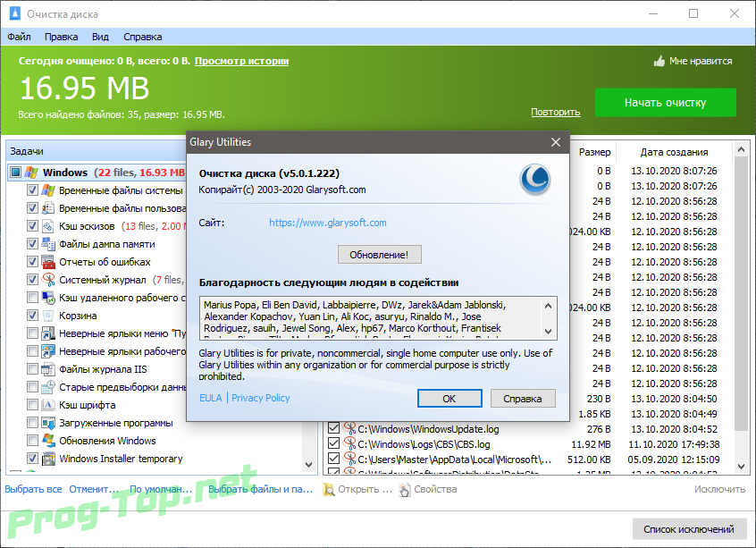
Task: Click the Glary Utilities moon logo
Action: click(534, 180)
